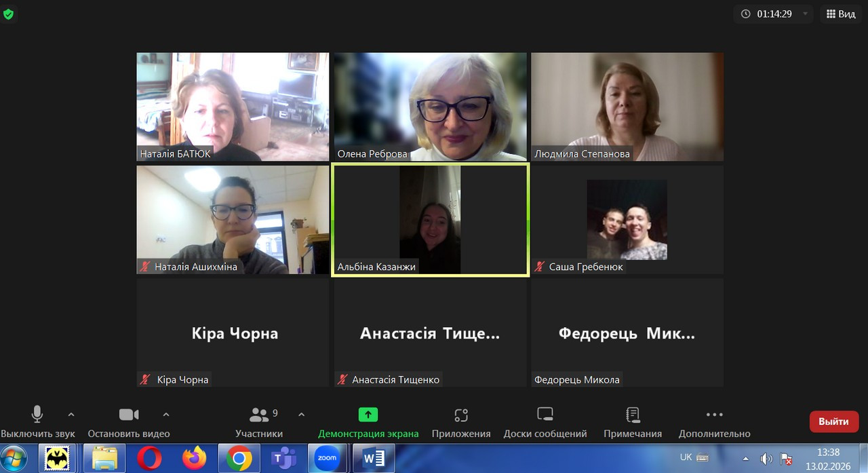Open Дополнительно more options
868x473 pixels.
(715, 421)
